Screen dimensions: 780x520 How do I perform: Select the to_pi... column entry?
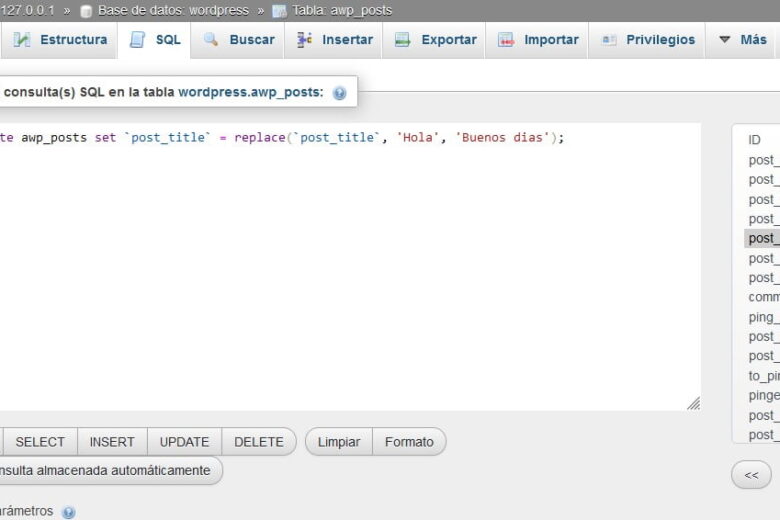762,376
